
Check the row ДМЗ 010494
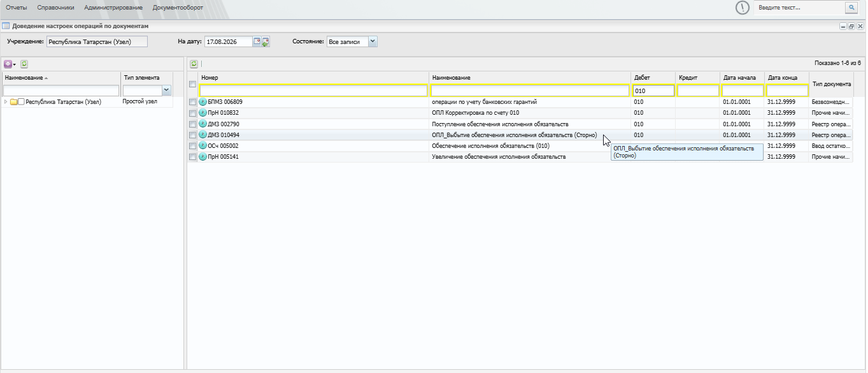192,135
